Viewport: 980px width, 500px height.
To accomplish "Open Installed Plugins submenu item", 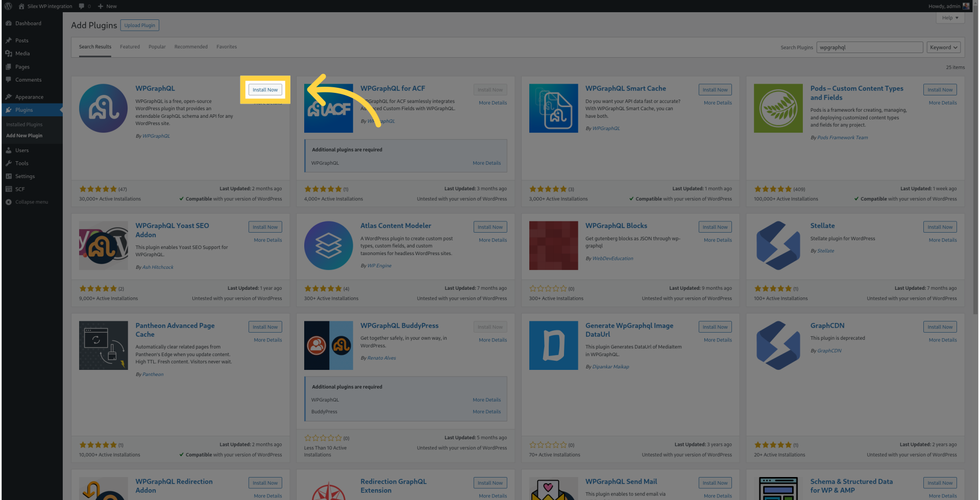I will (x=24, y=124).
